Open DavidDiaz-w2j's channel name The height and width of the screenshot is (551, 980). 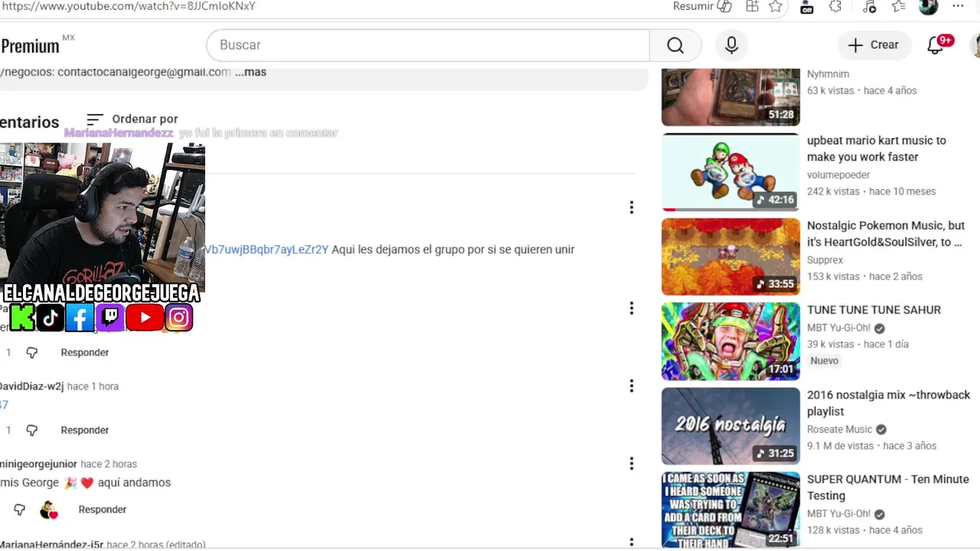click(31, 386)
